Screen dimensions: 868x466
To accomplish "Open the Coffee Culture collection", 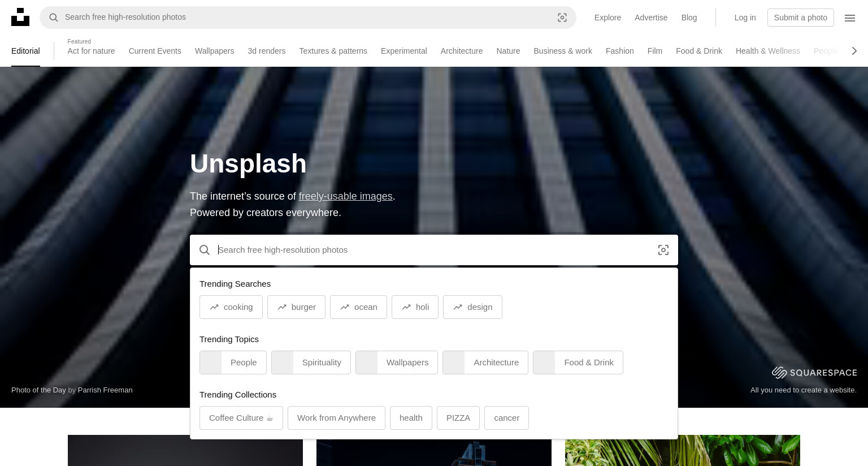I will point(241,418).
